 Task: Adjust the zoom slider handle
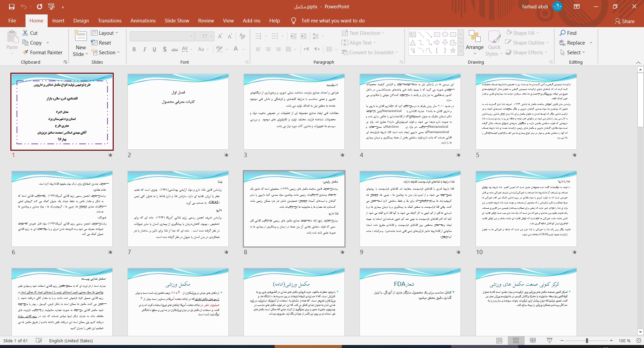587,341
